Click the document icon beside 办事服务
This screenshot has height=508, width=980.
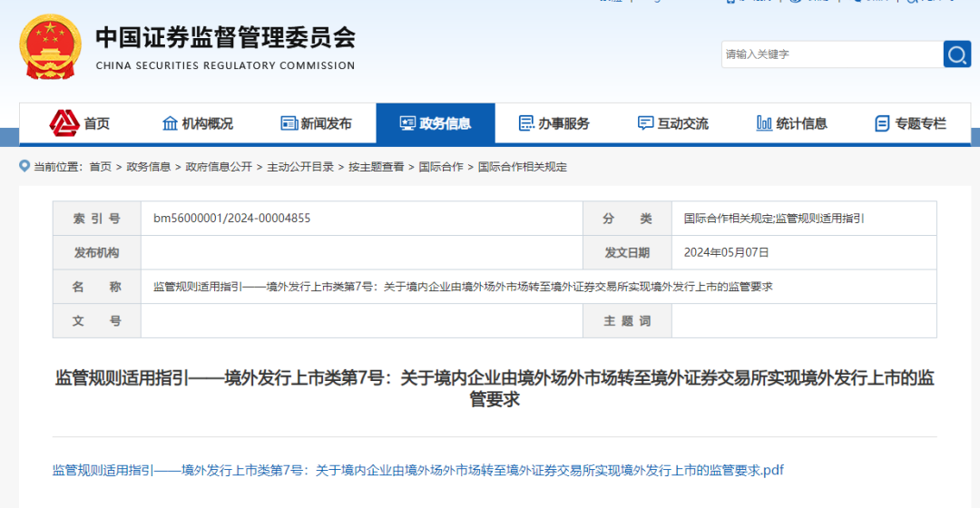[x=526, y=123]
